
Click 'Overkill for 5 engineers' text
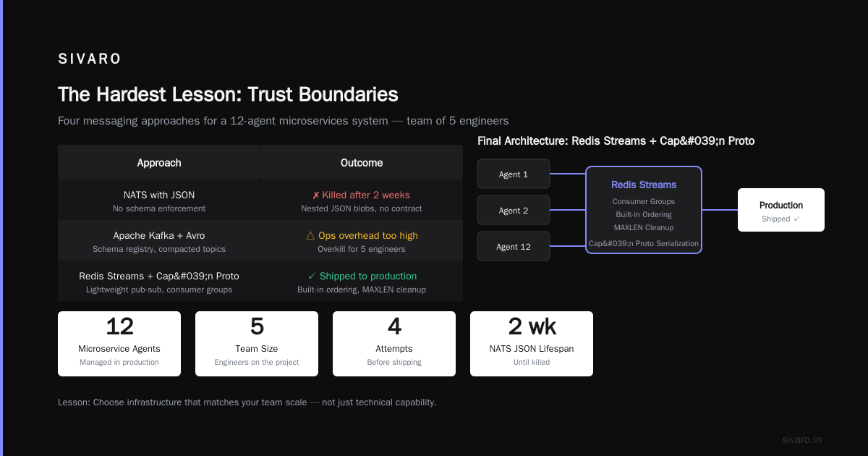[x=362, y=249]
